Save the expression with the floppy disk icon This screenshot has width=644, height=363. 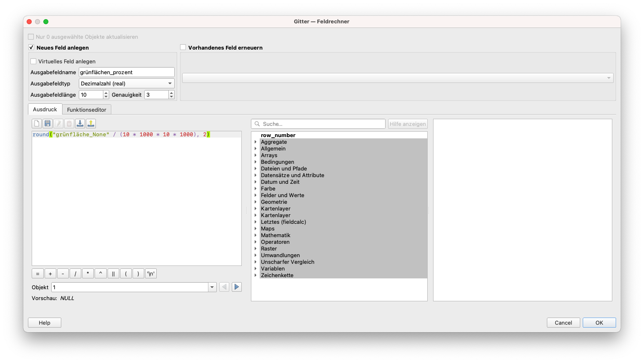point(48,123)
